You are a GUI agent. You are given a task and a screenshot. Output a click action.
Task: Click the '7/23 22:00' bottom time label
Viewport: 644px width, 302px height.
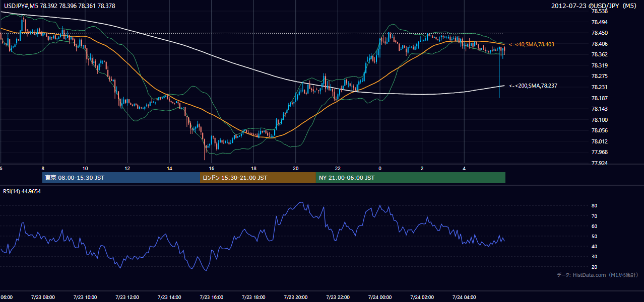pyautogui.click(x=338, y=297)
